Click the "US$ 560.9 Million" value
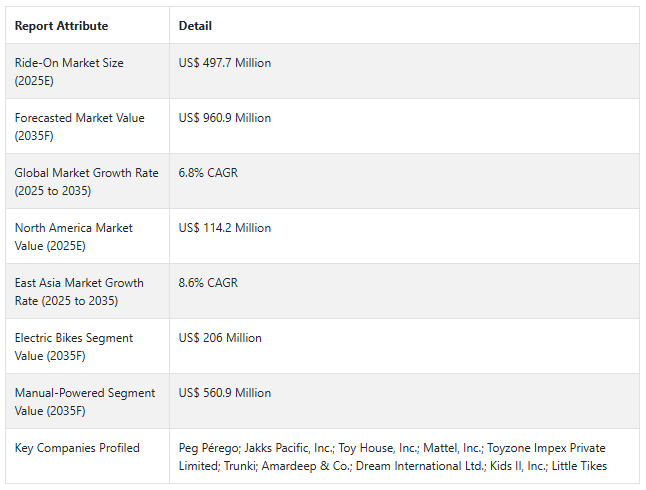Viewport: 646px width, 490px height. (x=225, y=393)
